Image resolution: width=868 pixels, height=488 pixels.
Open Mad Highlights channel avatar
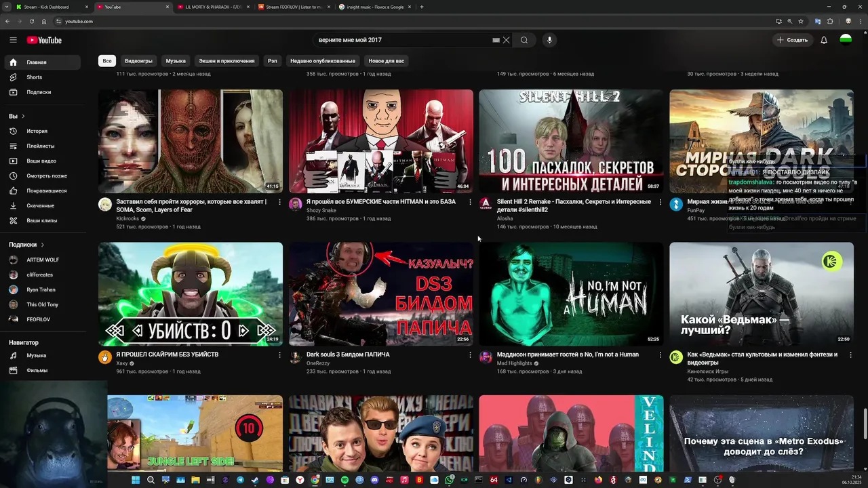(x=486, y=357)
